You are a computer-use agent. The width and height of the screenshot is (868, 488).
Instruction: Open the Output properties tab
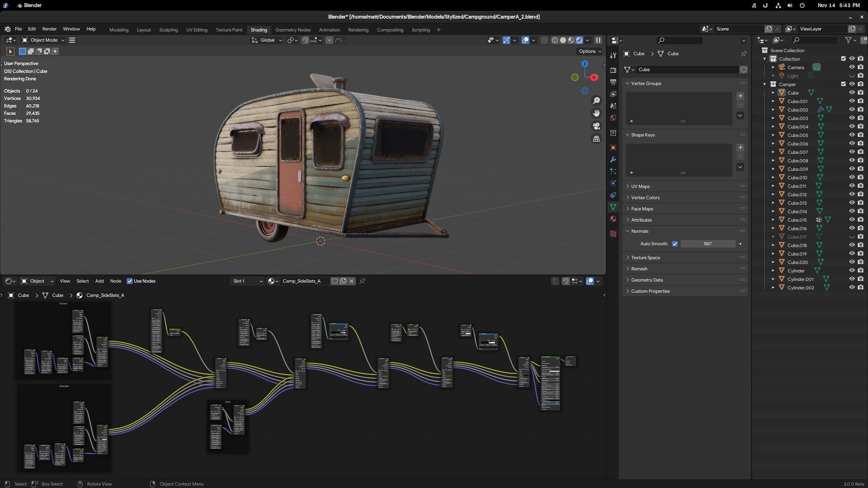613,82
